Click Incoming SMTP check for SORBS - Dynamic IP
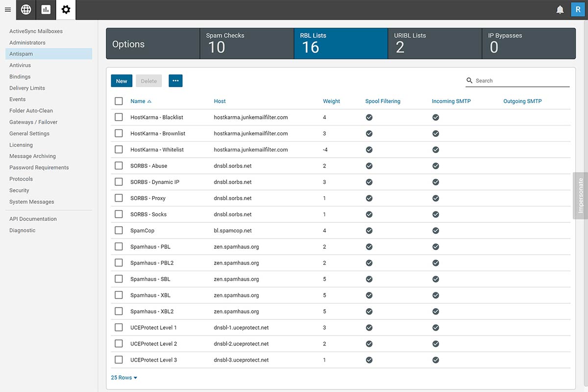Screen dimensions: 588x392 [436, 182]
